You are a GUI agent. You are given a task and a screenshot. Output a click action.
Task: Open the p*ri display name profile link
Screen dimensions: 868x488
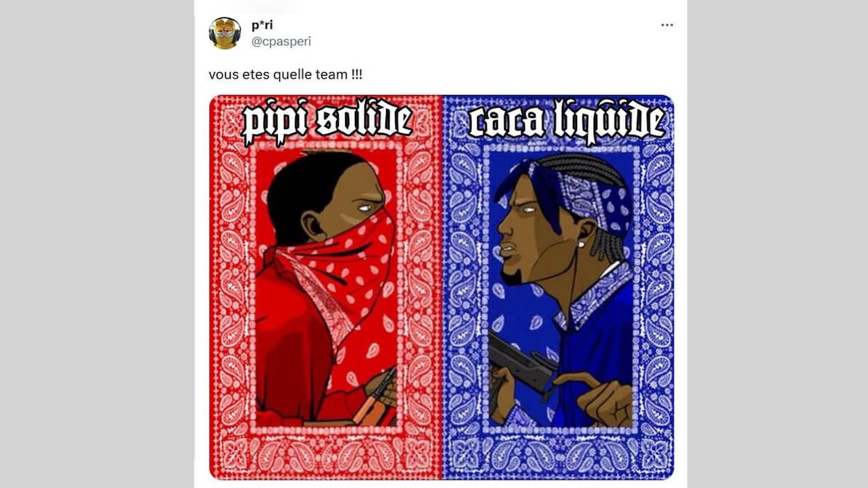262,26
